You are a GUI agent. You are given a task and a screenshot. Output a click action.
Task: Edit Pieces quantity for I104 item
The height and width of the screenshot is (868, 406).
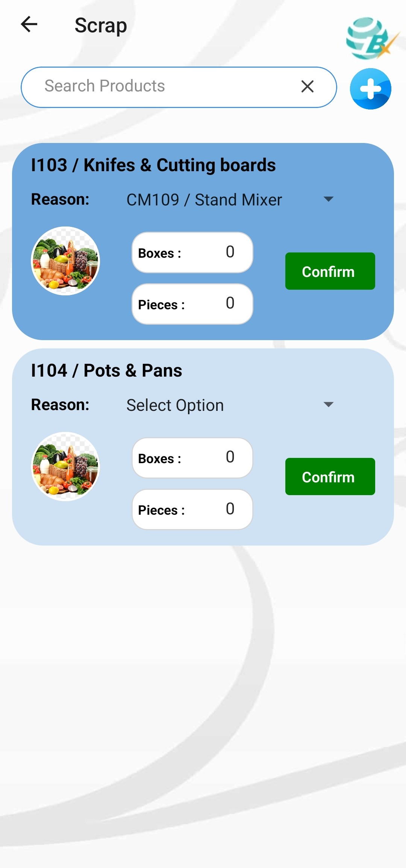coord(192,509)
